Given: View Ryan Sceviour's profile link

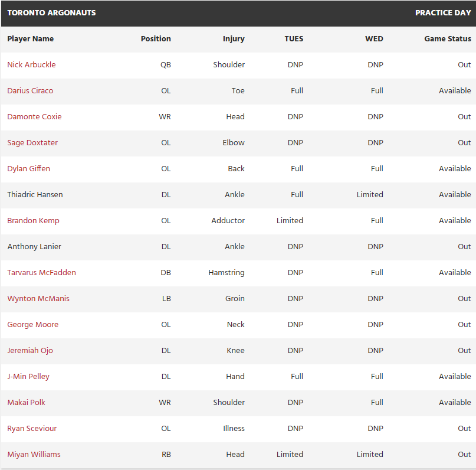Looking at the screenshot, I should [32, 429].
